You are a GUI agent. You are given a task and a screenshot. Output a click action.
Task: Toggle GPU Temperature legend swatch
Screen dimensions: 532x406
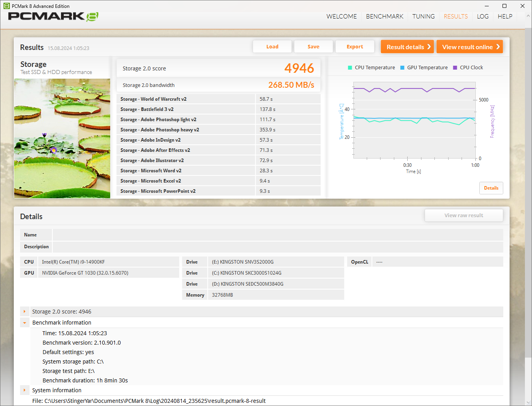click(x=402, y=68)
